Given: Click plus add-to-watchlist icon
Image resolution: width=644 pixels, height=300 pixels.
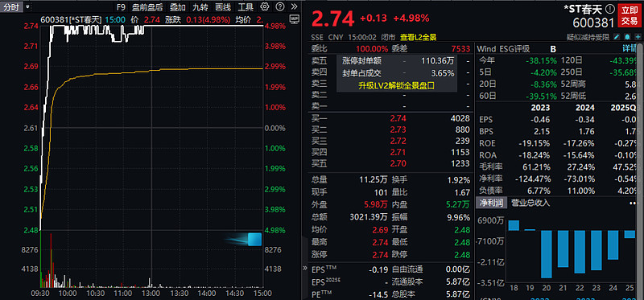Looking at the screenshot, I should pyautogui.click(x=638, y=37).
